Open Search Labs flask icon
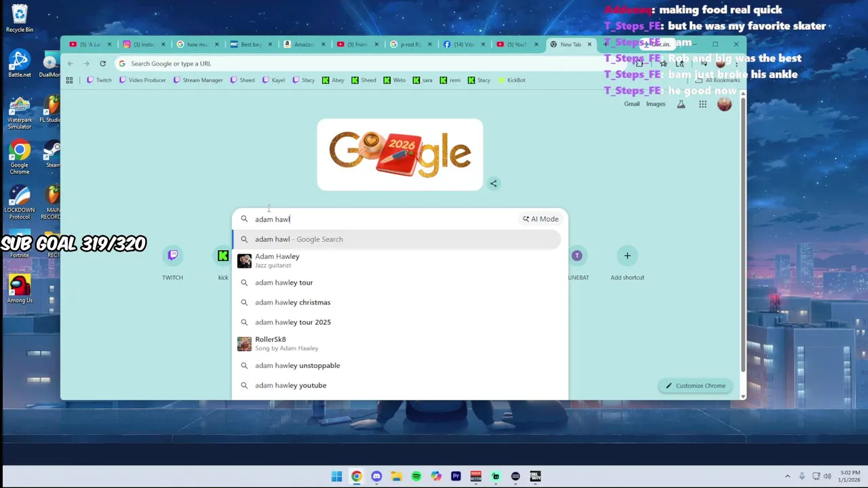This screenshot has height=488, width=868. coord(681,104)
